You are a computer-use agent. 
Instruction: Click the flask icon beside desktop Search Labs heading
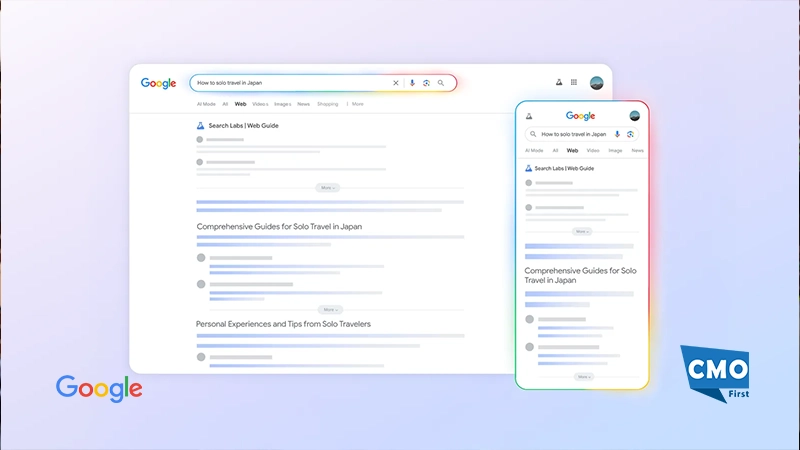(x=201, y=126)
